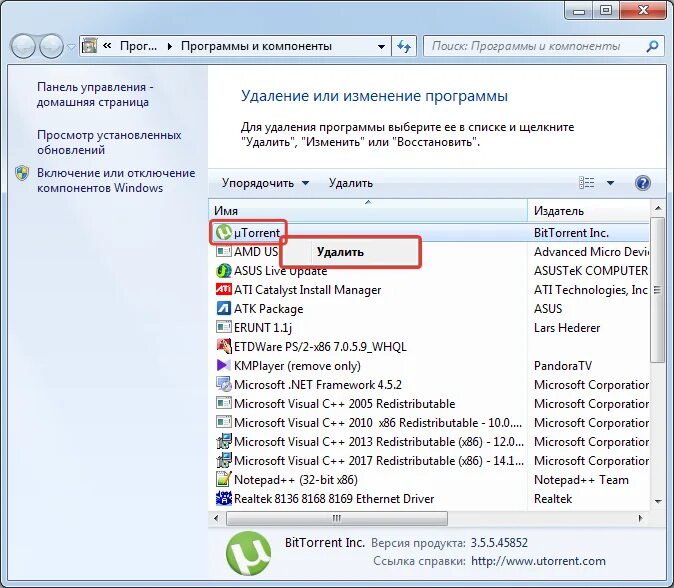Screen dimensions: 674x588
Task: Click the µTorrent program icon in list
Action: [224, 233]
